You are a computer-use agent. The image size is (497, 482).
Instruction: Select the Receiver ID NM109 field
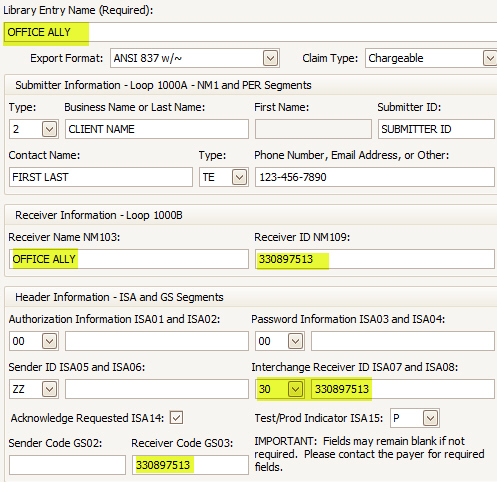click(x=375, y=259)
